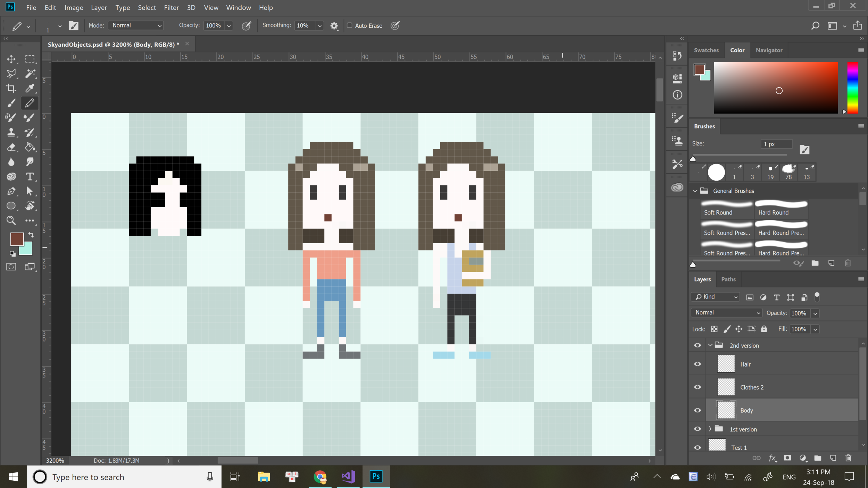Open smoothing options gear icon

click(334, 26)
